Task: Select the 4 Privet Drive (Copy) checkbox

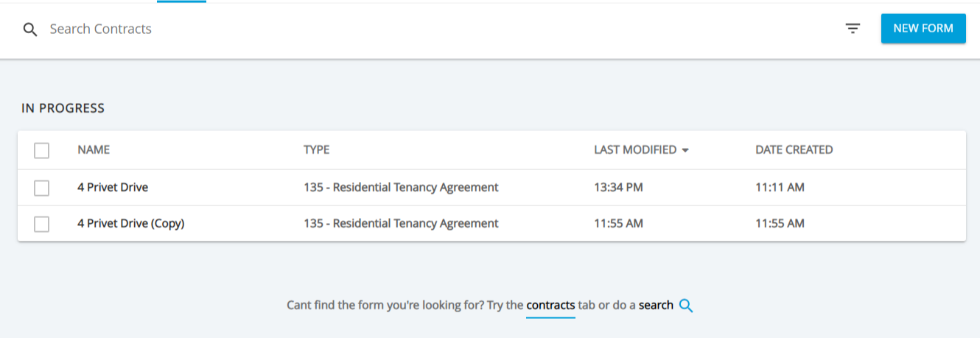Action: coord(42,224)
